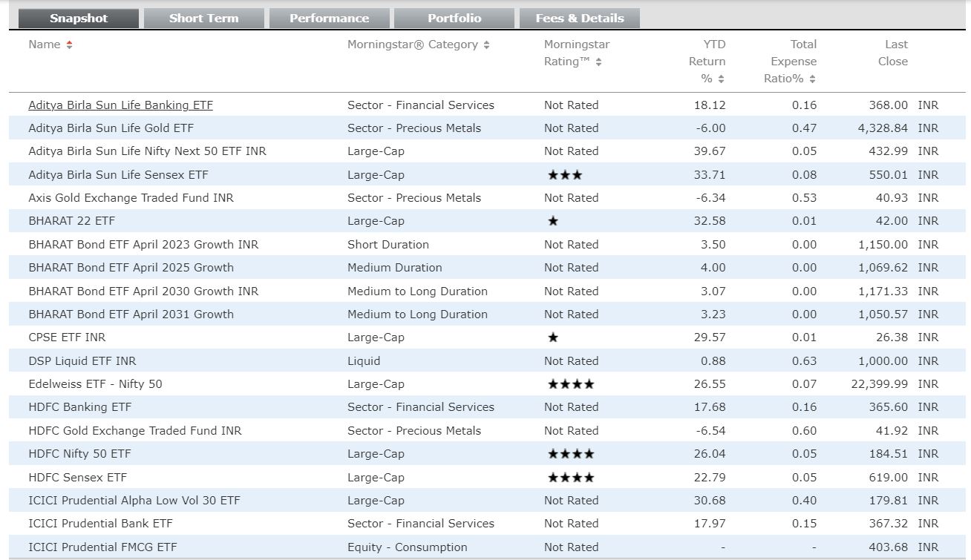
Task: Open Aditya Birla Sun Life Banking ETF link
Action: pos(120,105)
